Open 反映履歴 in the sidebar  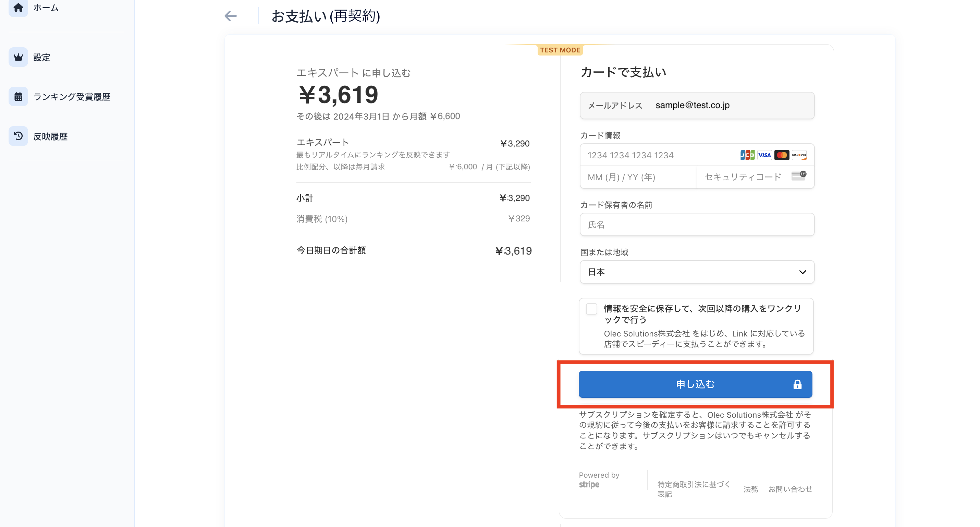(x=50, y=136)
